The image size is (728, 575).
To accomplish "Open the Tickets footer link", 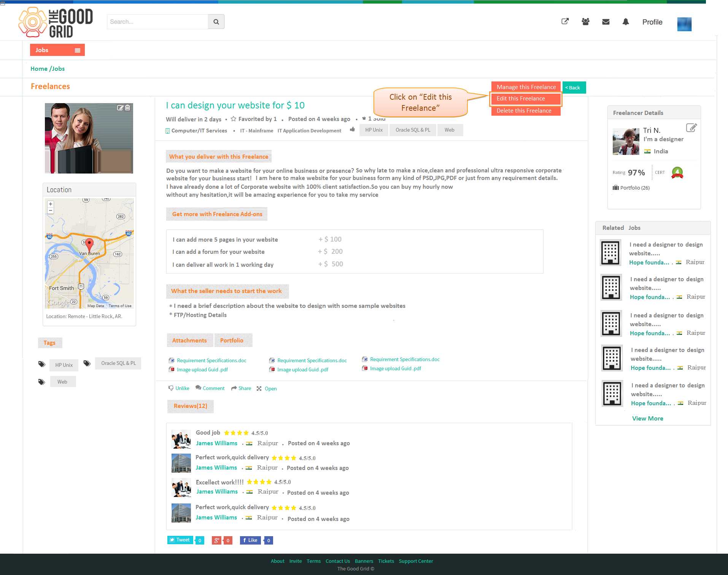I will tap(386, 561).
